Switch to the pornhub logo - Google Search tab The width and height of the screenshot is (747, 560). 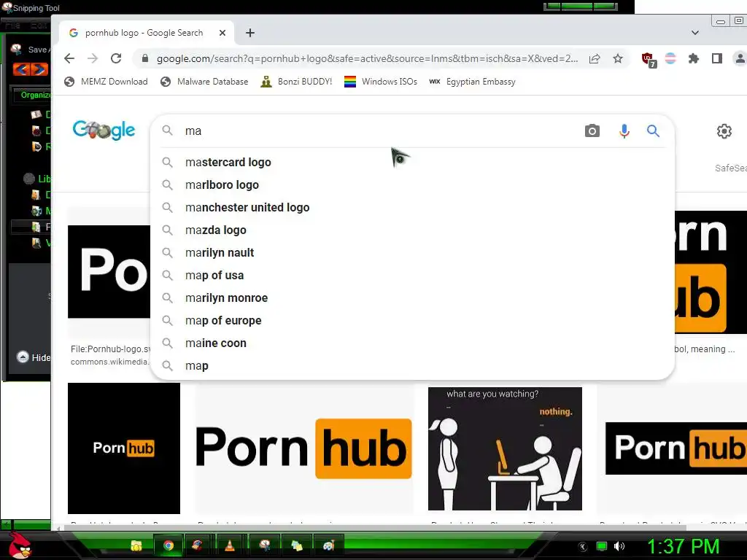click(147, 33)
